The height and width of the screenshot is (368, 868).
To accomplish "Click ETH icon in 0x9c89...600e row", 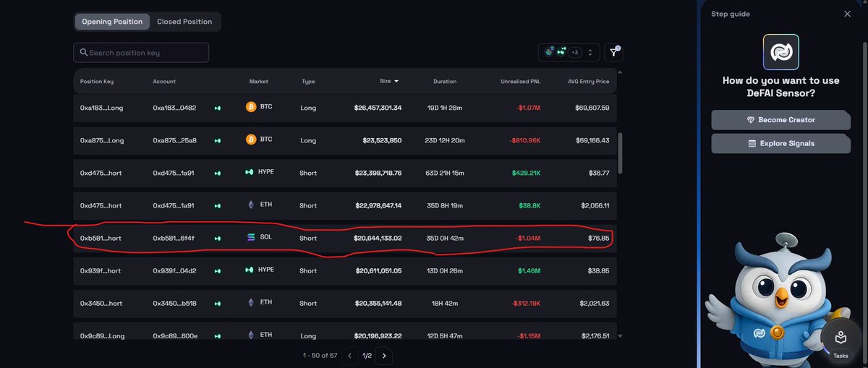I will 251,335.
